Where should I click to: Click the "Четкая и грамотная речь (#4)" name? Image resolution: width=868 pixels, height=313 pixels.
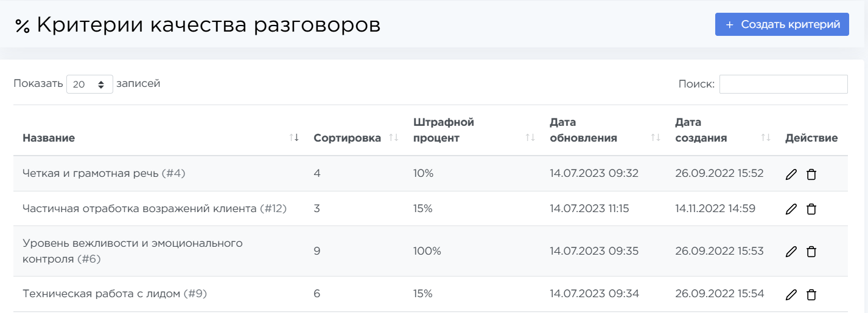103,174
